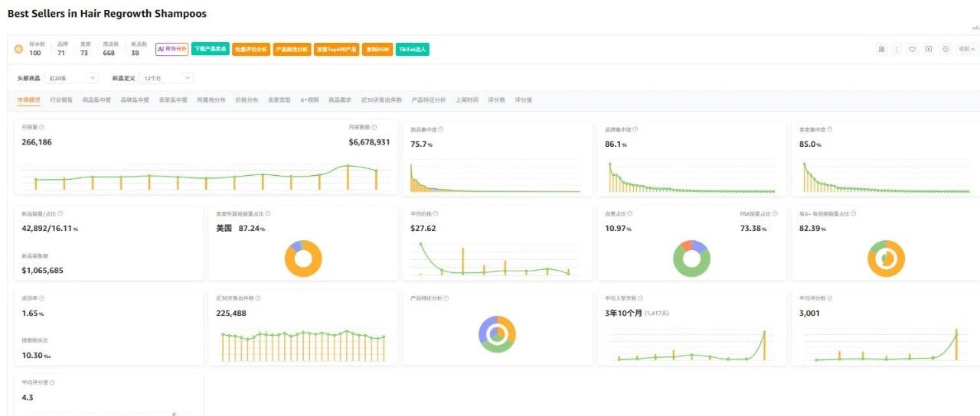Screen dimensions: 980x416
Task: Click the green TikTok达人 button
Action: [413, 49]
